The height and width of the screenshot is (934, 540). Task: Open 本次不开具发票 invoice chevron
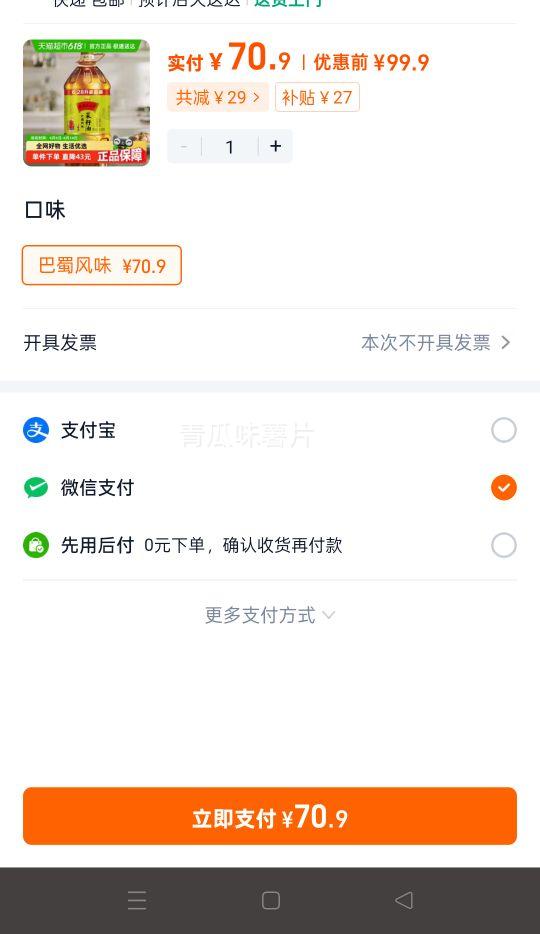pyautogui.click(x=505, y=343)
